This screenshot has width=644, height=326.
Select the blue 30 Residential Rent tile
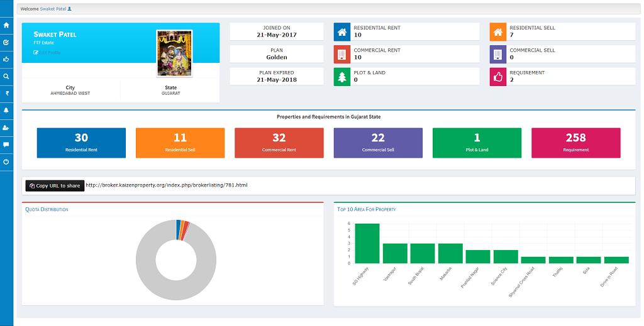(81, 143)
